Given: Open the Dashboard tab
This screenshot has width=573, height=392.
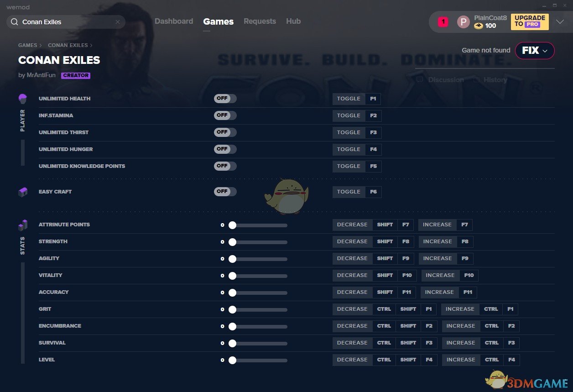Looking at the screenshot, I should point(174,21).
